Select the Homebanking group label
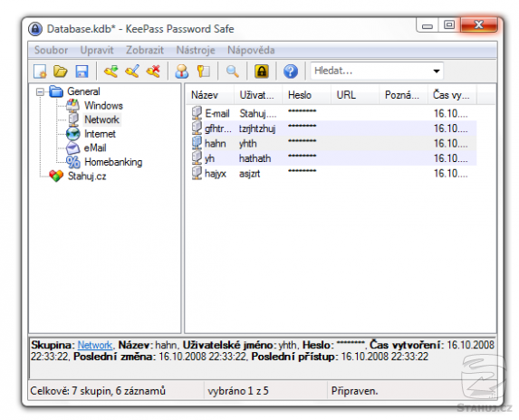This screenshot has height=420, width=519. click(113, 162)
